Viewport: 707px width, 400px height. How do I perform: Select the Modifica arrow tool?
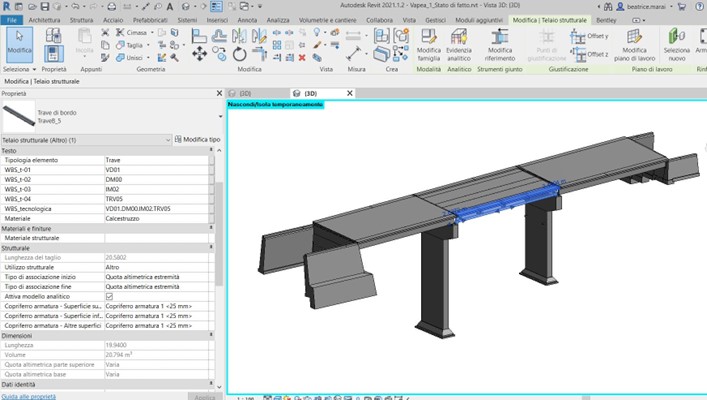[18, 42]
